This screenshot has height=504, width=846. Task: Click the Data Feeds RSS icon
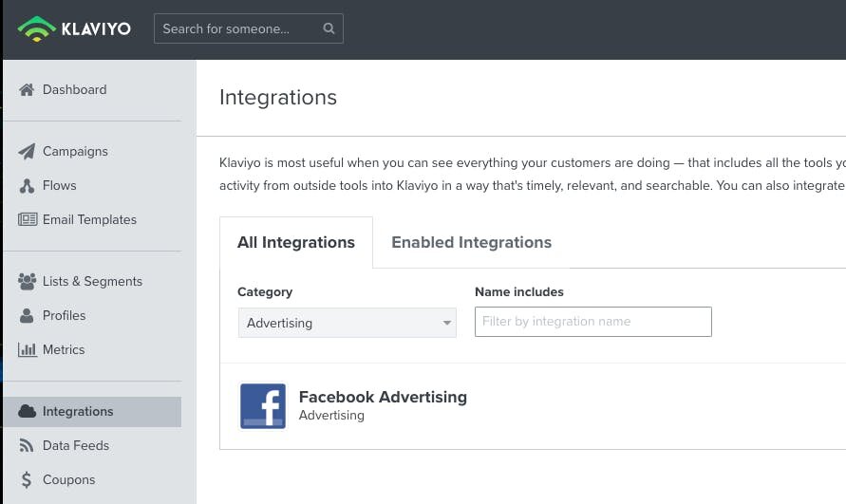(x=27, y=446)
